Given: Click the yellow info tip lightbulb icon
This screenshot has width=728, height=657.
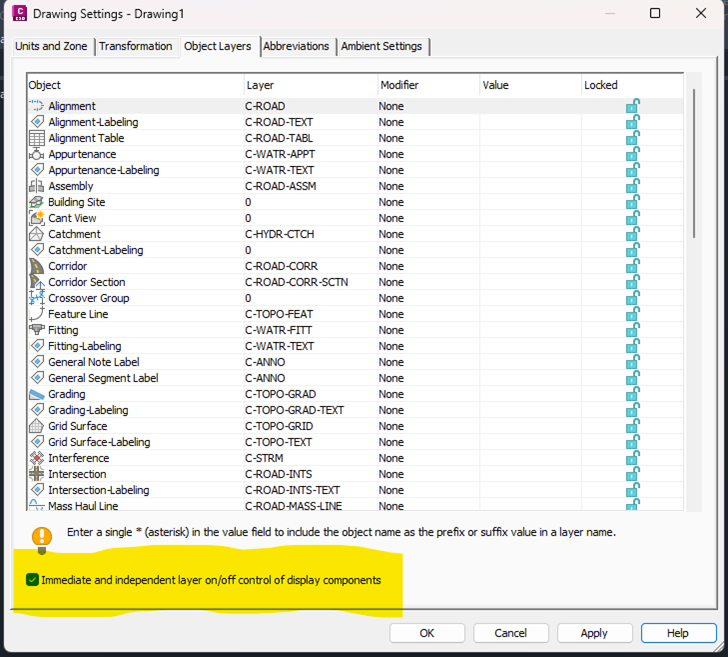Looking at the screenshot, I should point(42,540).
